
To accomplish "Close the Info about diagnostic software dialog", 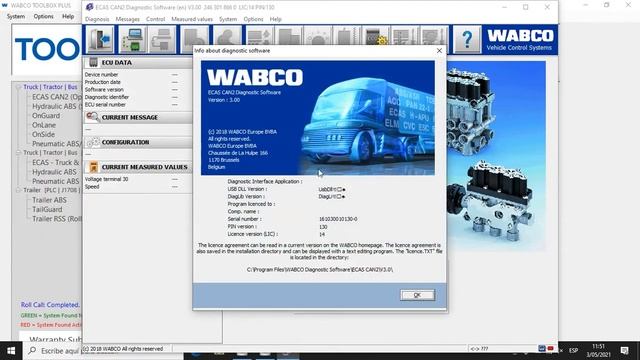I will click(x=439, y=51).
